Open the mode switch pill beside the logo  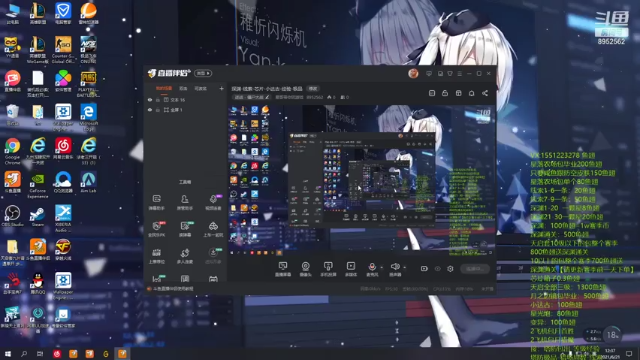click(203, 73)
